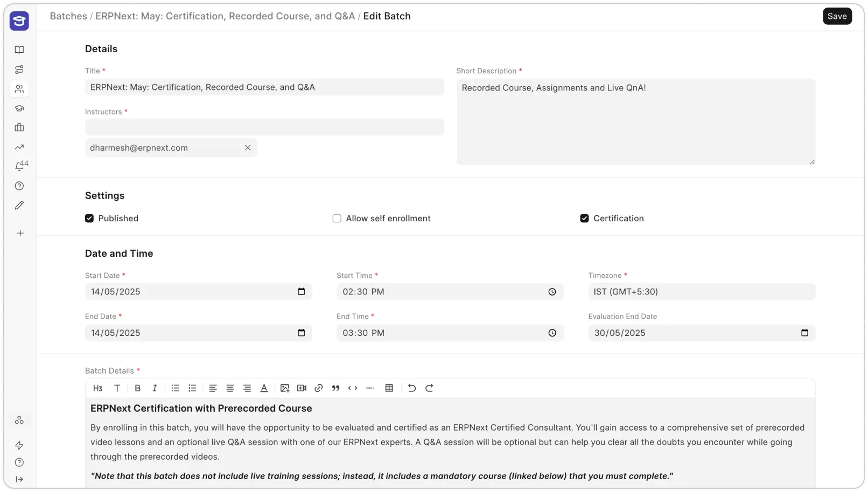868x492 pixels.
Task: Uncheck the Published checkbox
Action: pos(89,219)
